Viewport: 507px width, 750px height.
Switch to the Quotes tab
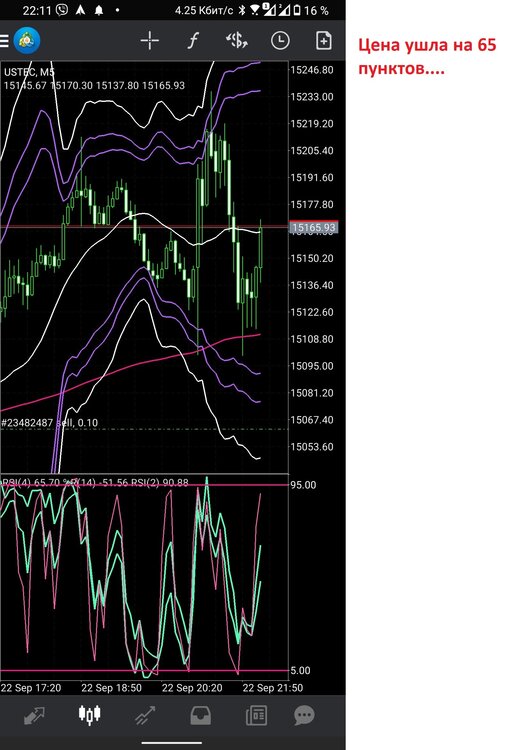click(33, 716)
